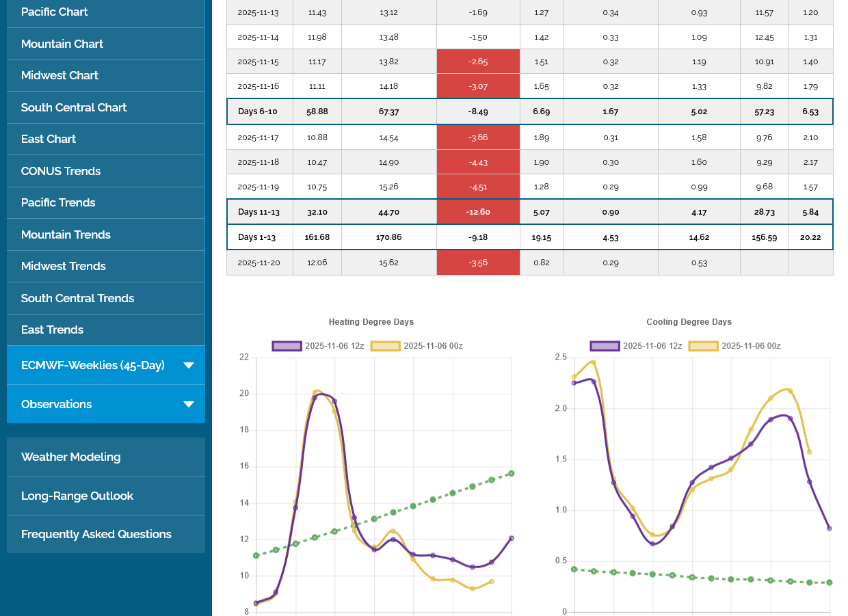Viewport: 848px width, 616px height.
Task: Open South Central Chart page
Action: (x=74, y=107)
